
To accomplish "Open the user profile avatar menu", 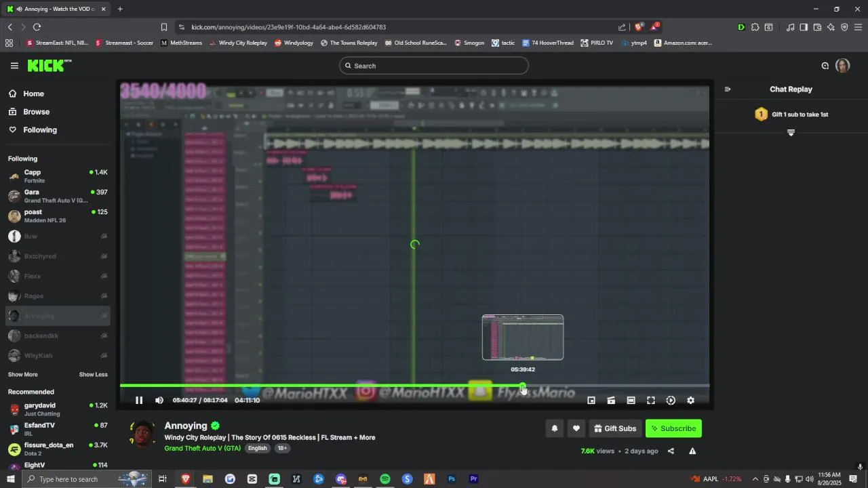I will [x=843, y=66].
